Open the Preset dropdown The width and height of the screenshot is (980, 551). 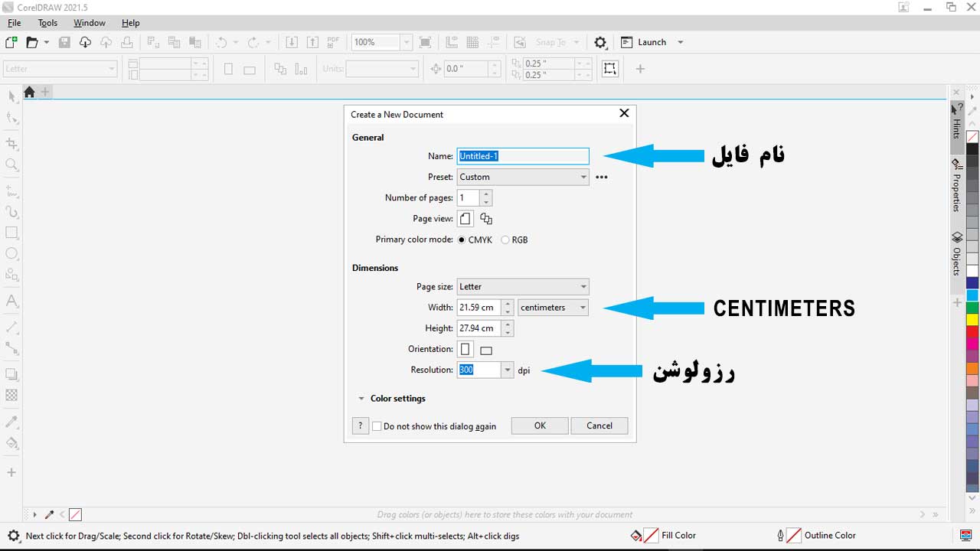523,177
